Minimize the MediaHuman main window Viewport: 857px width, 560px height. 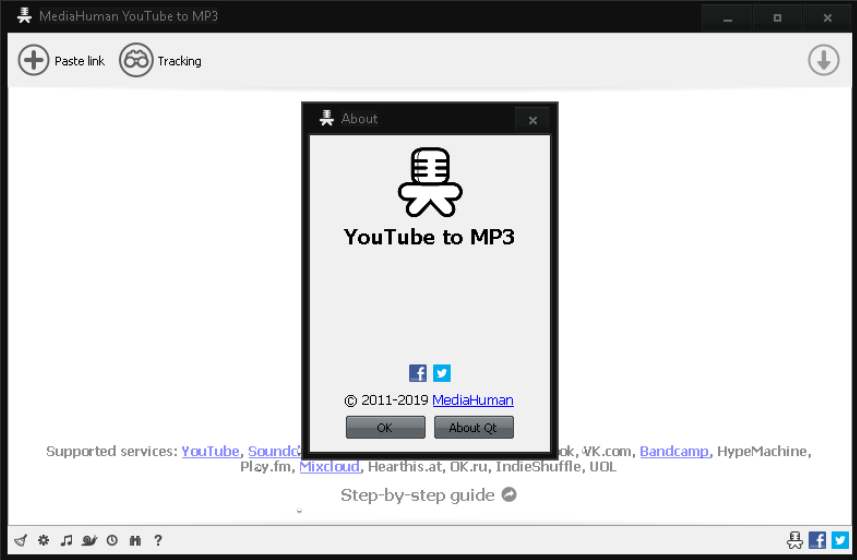727,18
